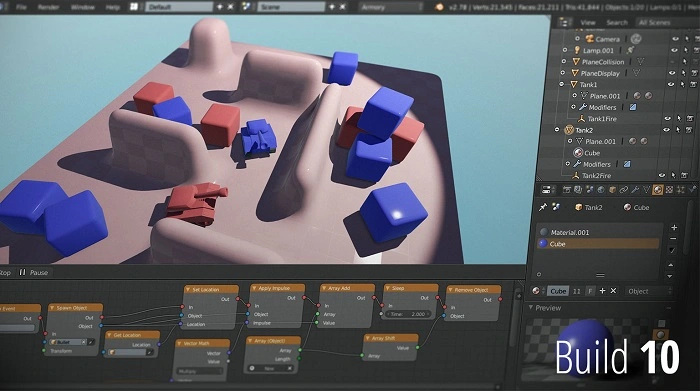The height and width of the screenshot is (391, 700).
Task: Open the Help menu
Action: [112, 7]
